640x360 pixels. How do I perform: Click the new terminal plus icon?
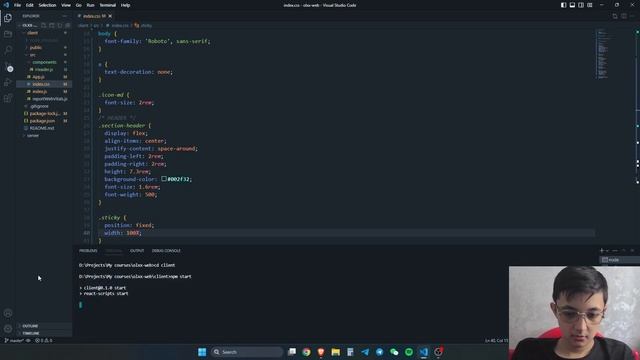click(x=602, y=251)
